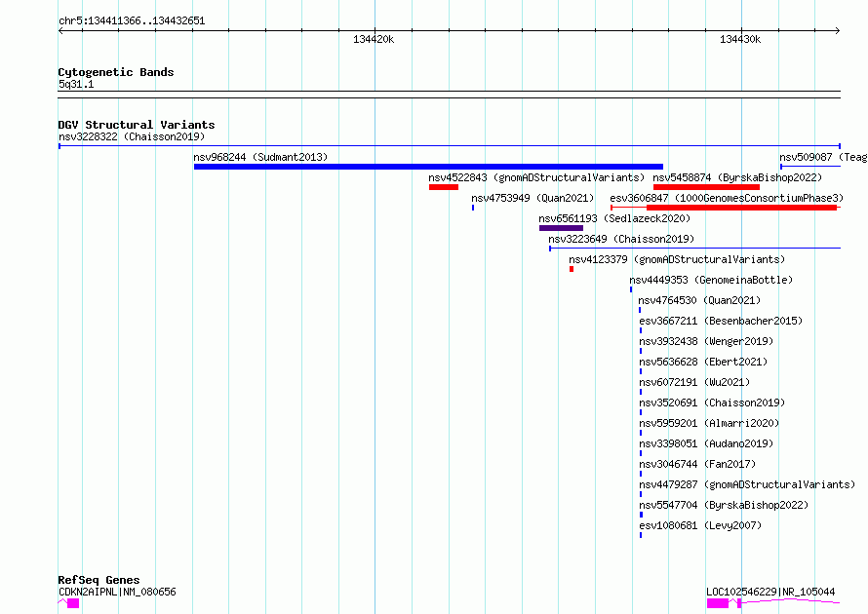Select the LOC102546229 gene magenta exon block

pyautogui.click(x=718, y=603)
